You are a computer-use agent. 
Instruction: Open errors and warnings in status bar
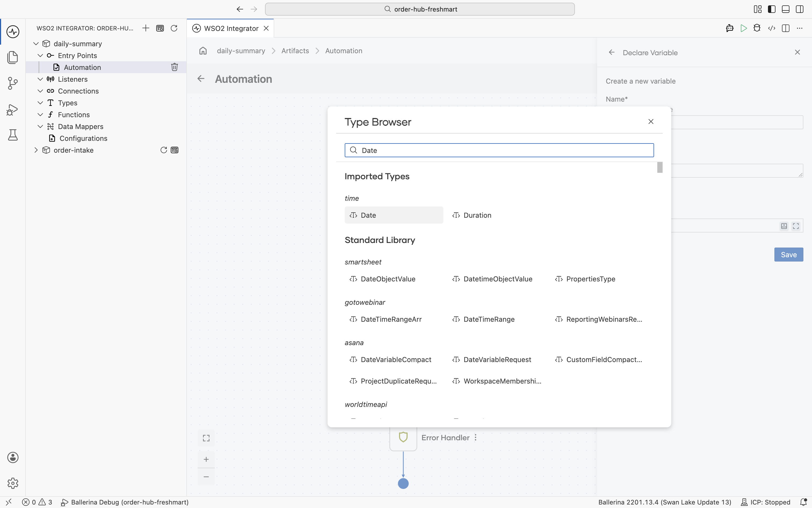coord(37,502)
